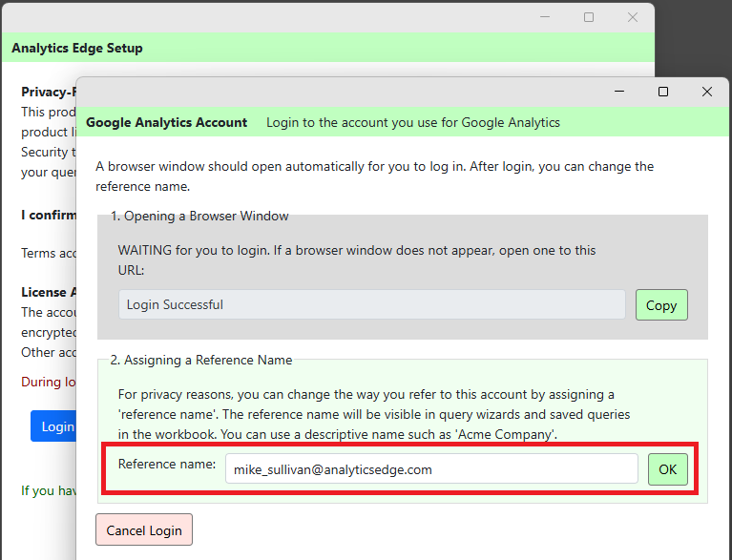The width and height of the screenshot is (732, 560).
Task: Click the 'I confirm' heading in the Setup window
Action: (x=49, y=215)
